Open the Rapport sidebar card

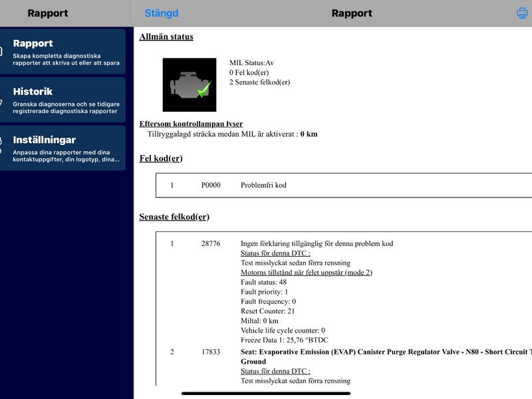[x=63, y=52]
